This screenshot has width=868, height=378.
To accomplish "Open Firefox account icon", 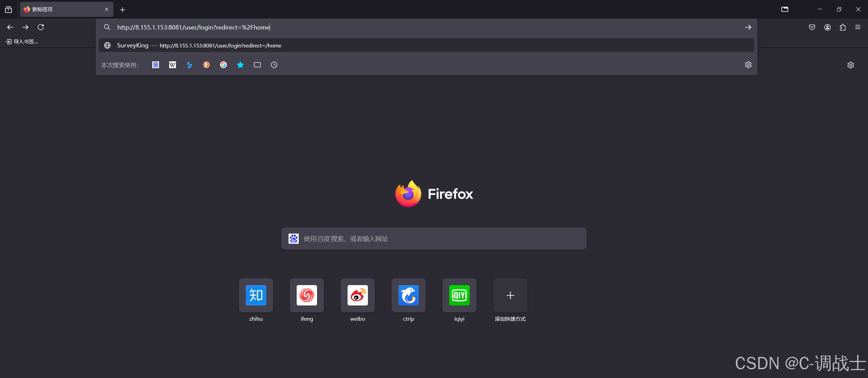I will coord(827,27).
